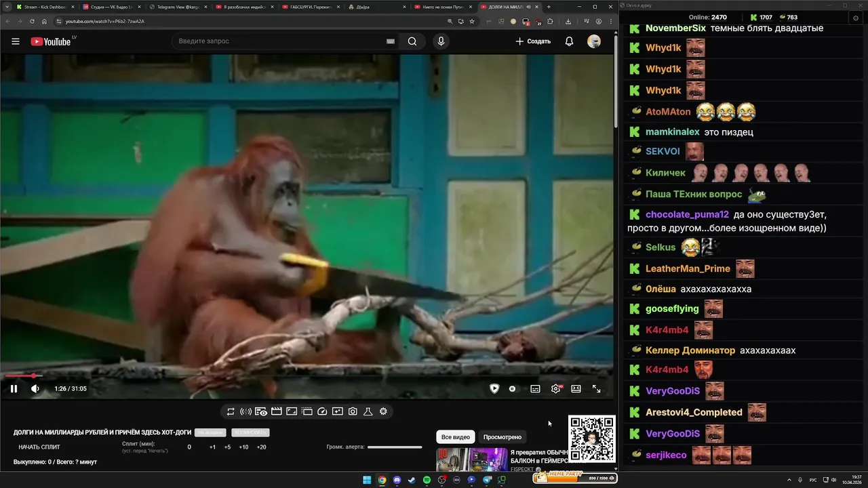Open the YouTube account avatar menu
This screenshot has height=488, width=868.
click(x=594, y=41)
